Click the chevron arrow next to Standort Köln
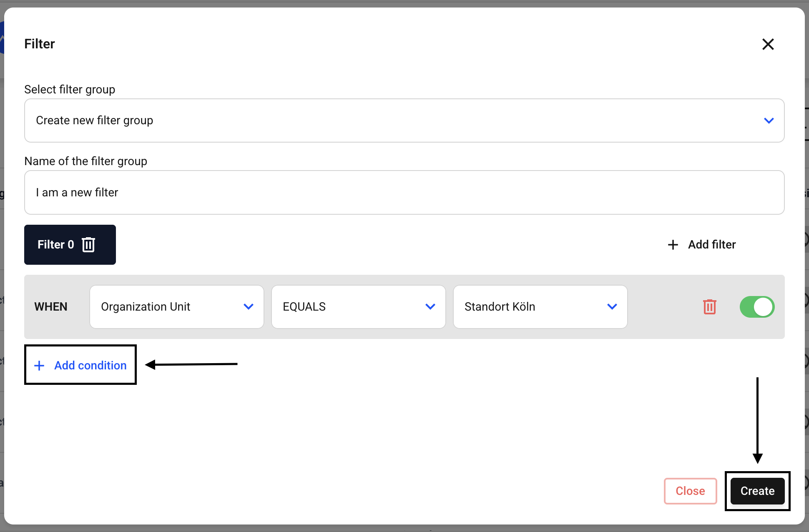 coord(612,307)
